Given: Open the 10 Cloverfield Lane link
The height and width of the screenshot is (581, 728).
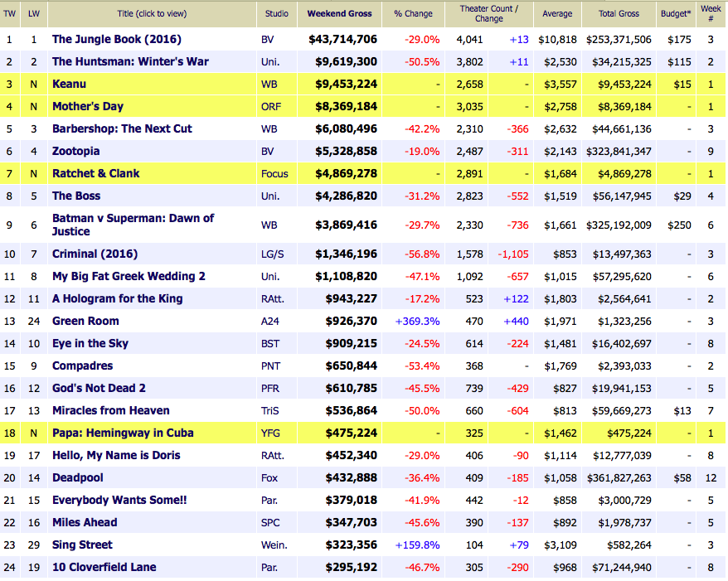Looking at the screenshot, I should (104, 567).
